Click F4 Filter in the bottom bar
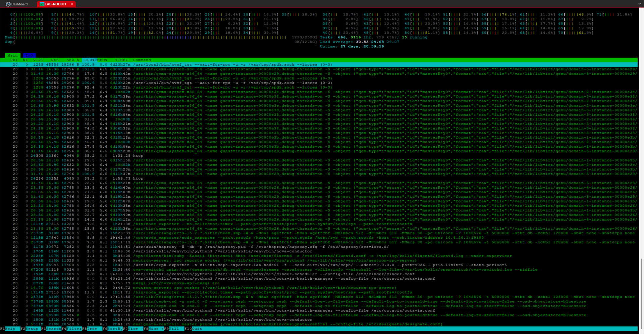 (x=71, y=329)
